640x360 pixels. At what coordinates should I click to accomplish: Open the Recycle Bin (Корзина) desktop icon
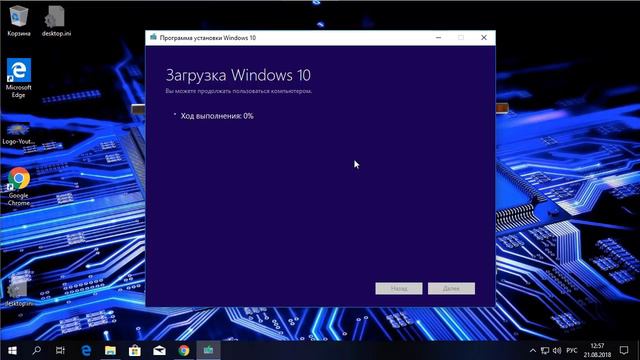click(19, 21)
